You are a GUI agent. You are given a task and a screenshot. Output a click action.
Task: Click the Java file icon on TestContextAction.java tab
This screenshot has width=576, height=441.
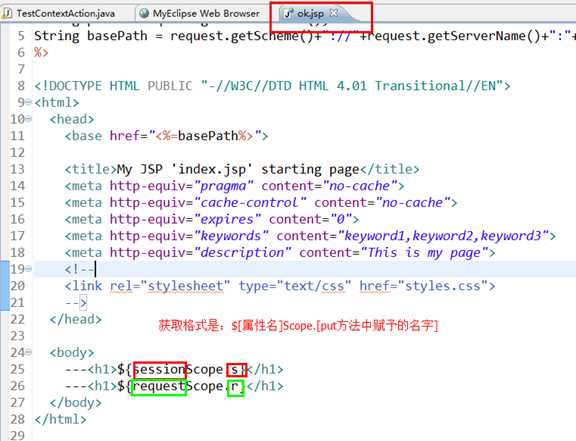click(7, 14)
